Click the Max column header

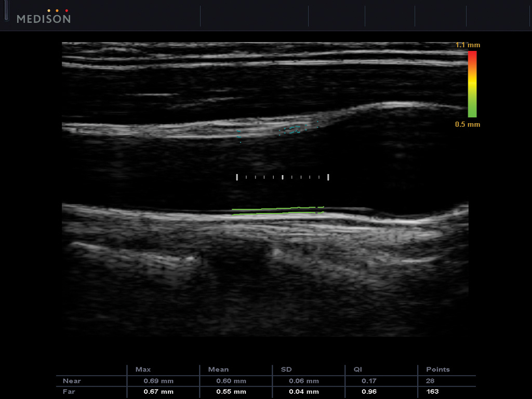click(x=143, y=369)
